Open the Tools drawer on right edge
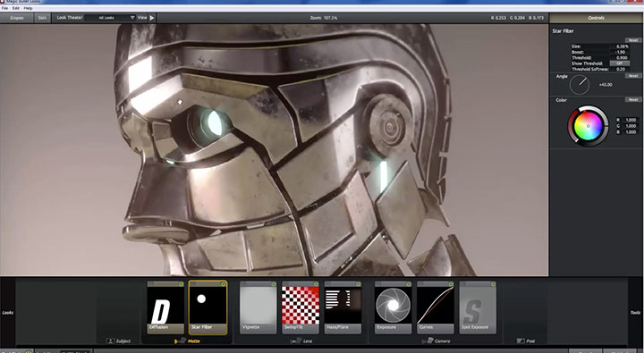 pyautogui.click(x=635, y=313)
